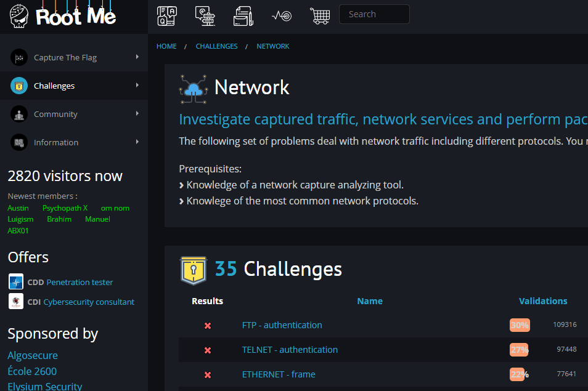Click the Results column header
This screenshot has width=588, height=391.
[207, 301]
